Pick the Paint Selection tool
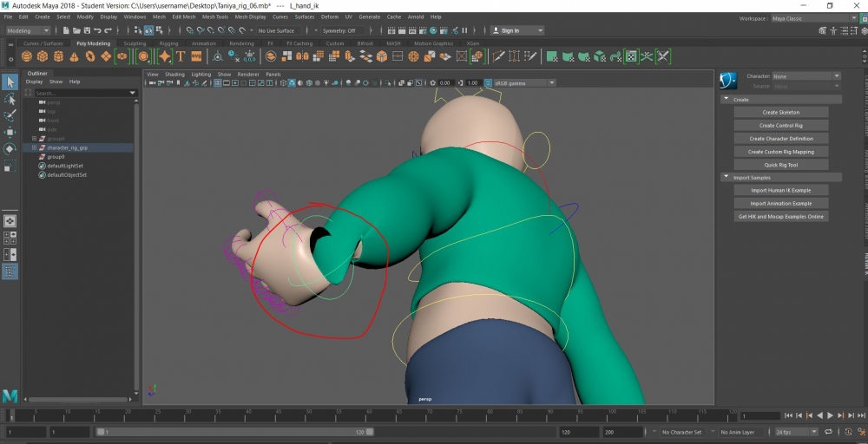 [10, 116]
